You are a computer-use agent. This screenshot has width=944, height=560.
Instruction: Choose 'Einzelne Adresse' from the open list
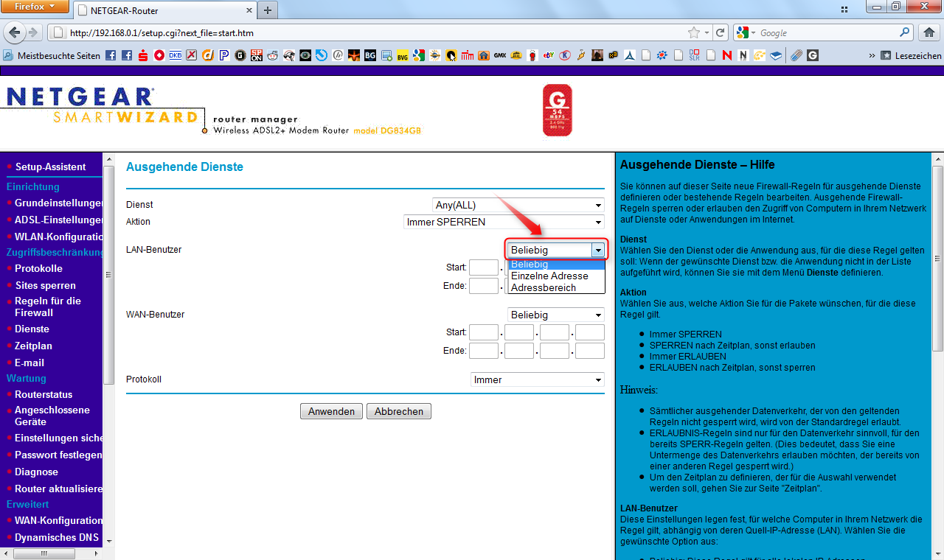(549, 276)
